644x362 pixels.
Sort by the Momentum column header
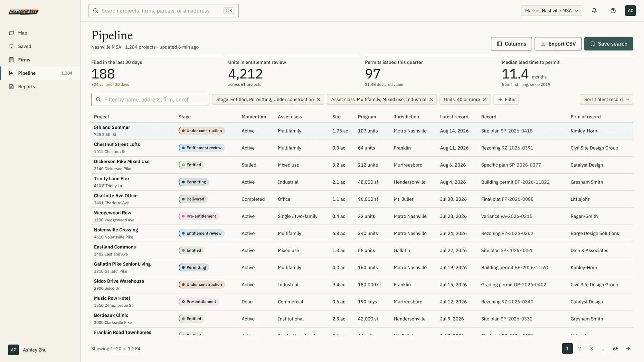[x=254, y=117]
